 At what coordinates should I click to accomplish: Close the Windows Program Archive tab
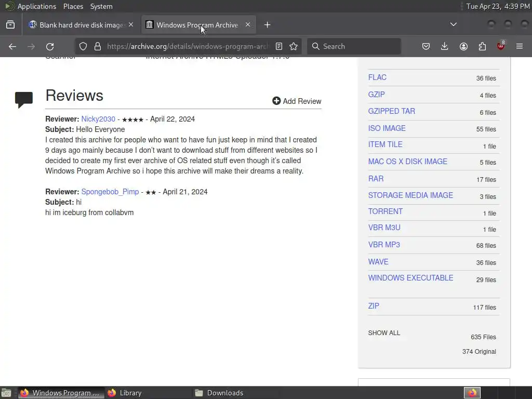[248, 25]
